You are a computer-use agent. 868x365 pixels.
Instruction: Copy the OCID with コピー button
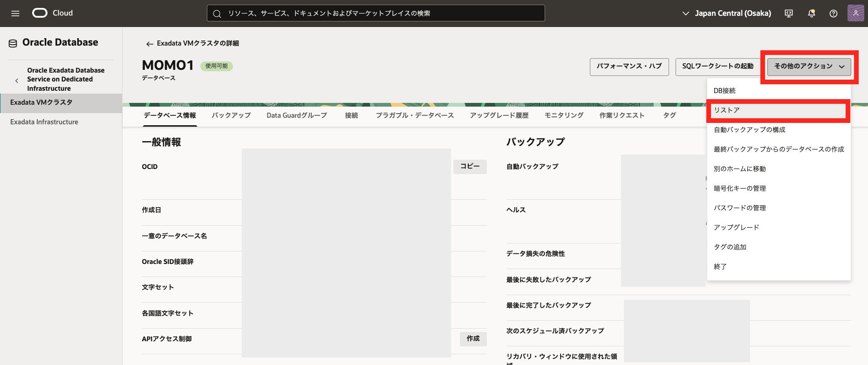[x=470, y=167]
